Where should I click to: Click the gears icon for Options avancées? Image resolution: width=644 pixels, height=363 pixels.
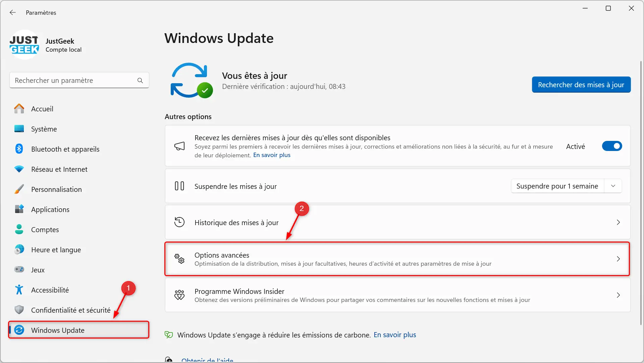point(179,259)
